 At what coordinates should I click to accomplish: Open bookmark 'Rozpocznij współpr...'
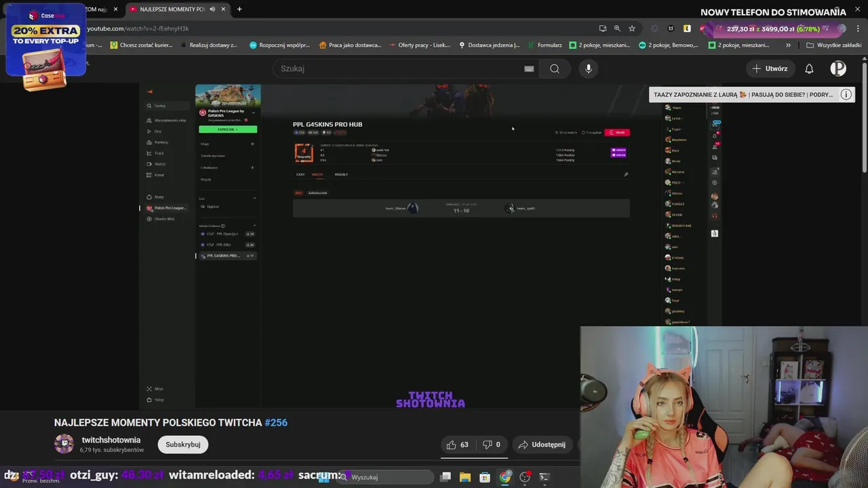279,45
